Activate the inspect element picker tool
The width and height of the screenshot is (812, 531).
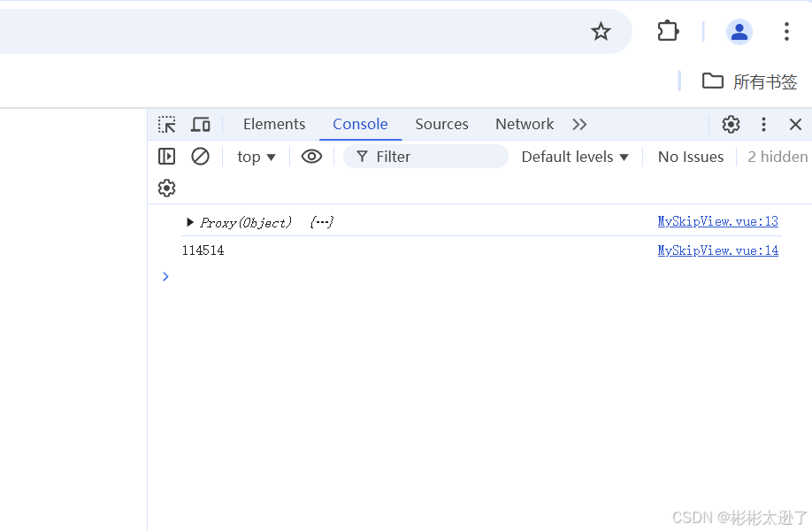(167, 124)
